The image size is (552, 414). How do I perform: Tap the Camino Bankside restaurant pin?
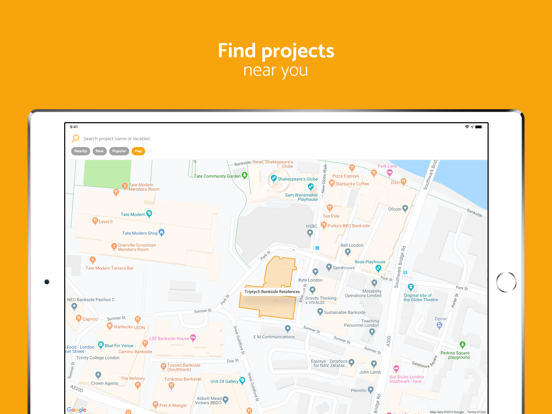(145, 343)
